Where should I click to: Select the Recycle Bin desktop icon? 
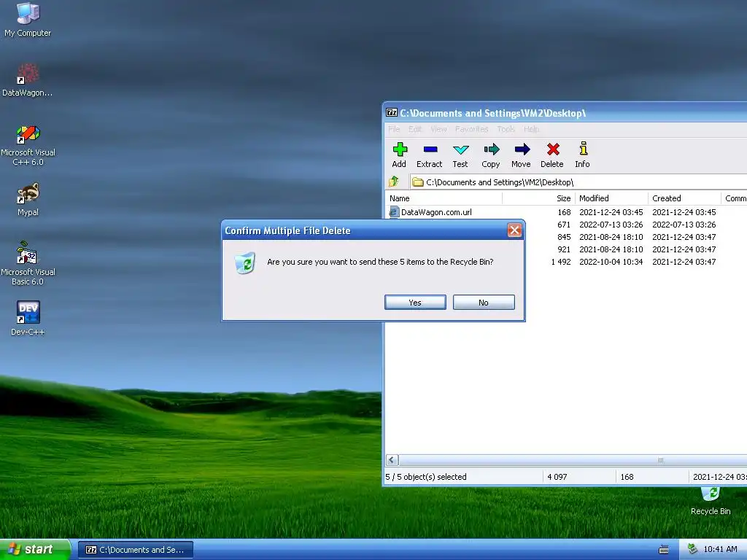tap(711, 502)
